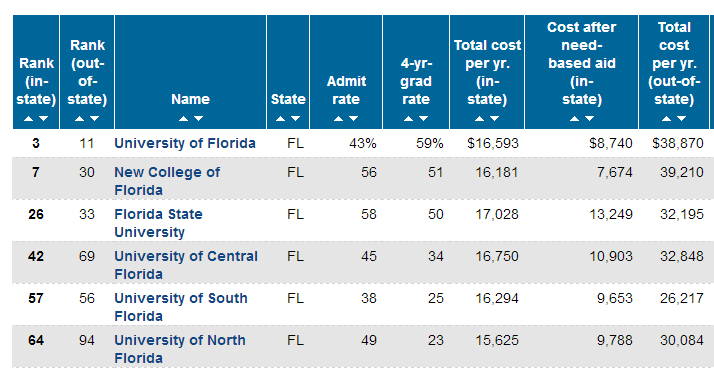Image resolution: width=714 pixels, height=380 pixels.
Task: Click the Admit rate column header
Action: point(346,90)
